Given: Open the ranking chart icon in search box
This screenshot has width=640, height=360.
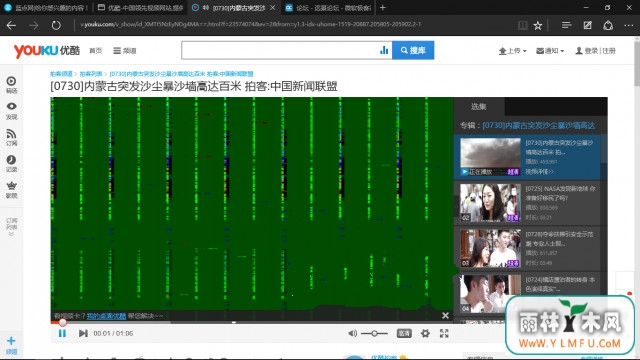Looking at the screenshot, I should tap(384, 50).
